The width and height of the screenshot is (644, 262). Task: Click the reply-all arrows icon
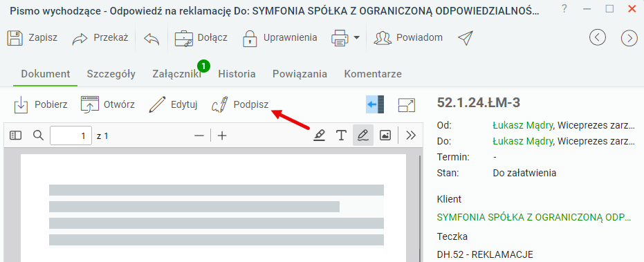coord(151,38)
